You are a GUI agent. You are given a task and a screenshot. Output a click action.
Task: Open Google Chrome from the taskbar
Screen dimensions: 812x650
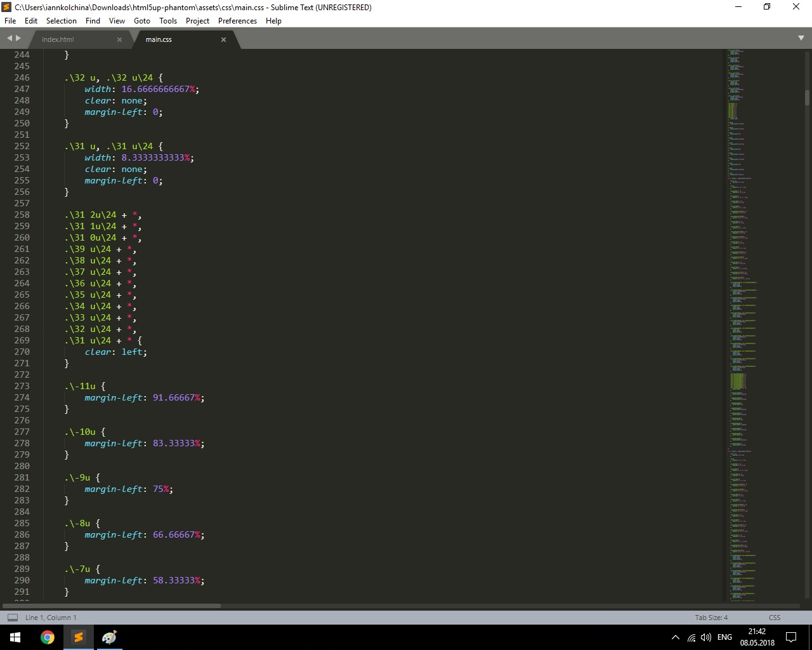coord(48,637)
